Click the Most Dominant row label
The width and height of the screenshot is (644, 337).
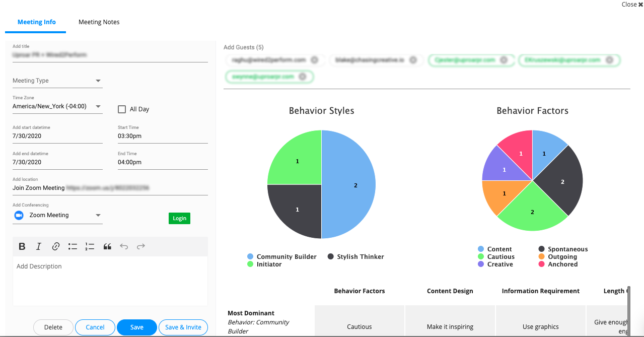tap(251, 313)
